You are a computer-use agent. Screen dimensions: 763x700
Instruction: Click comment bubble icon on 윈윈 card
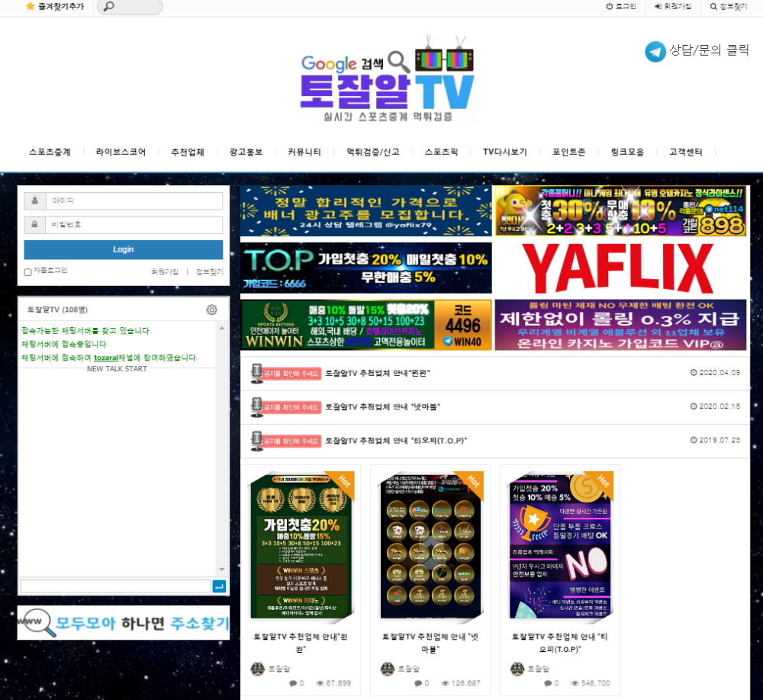coord(293,683)
